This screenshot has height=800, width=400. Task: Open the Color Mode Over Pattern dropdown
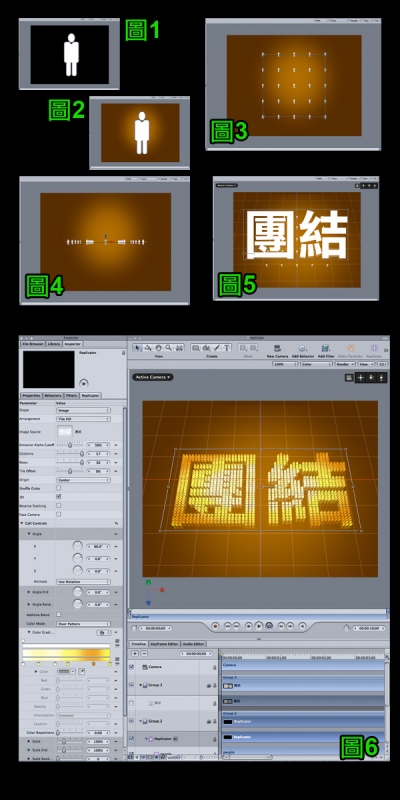[x=83, y=623]
